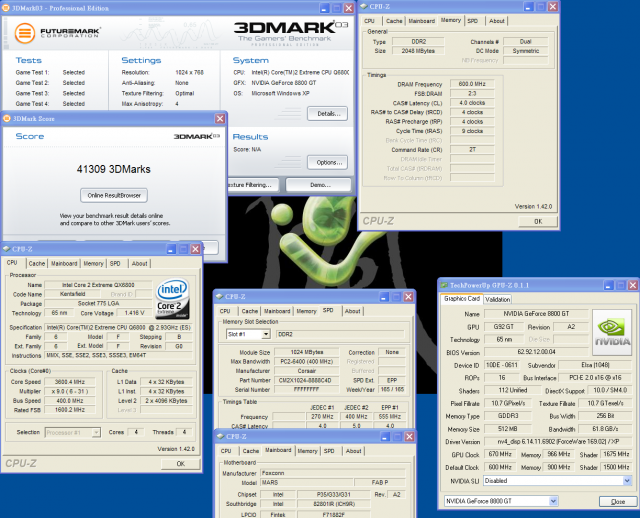Click the Multiplier x 9.0 field

pos(70,391)
